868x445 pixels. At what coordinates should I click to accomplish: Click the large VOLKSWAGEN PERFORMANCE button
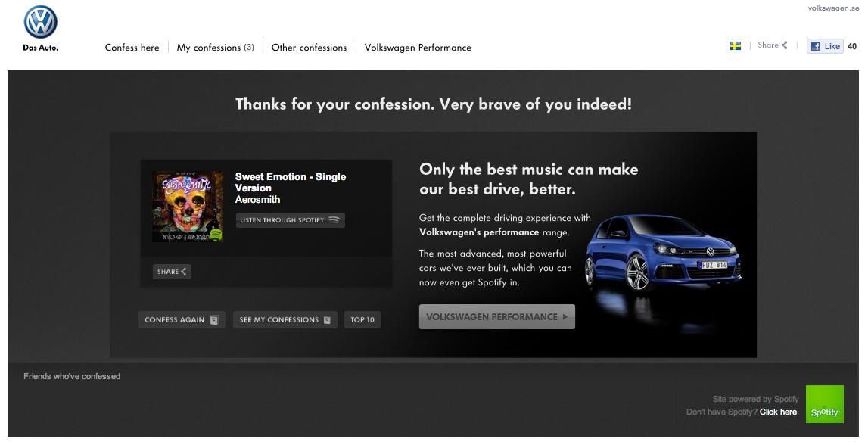pos(497,316)
